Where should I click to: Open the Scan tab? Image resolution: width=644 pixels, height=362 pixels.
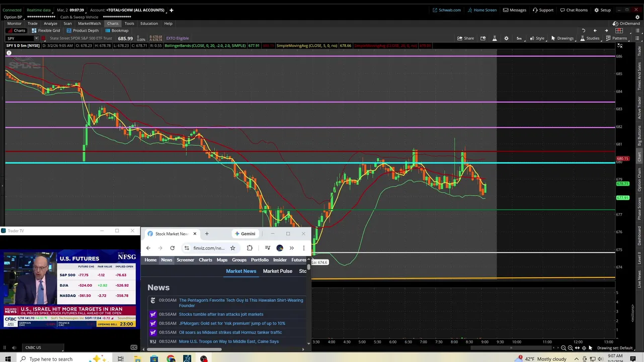[x=67, y=24]
